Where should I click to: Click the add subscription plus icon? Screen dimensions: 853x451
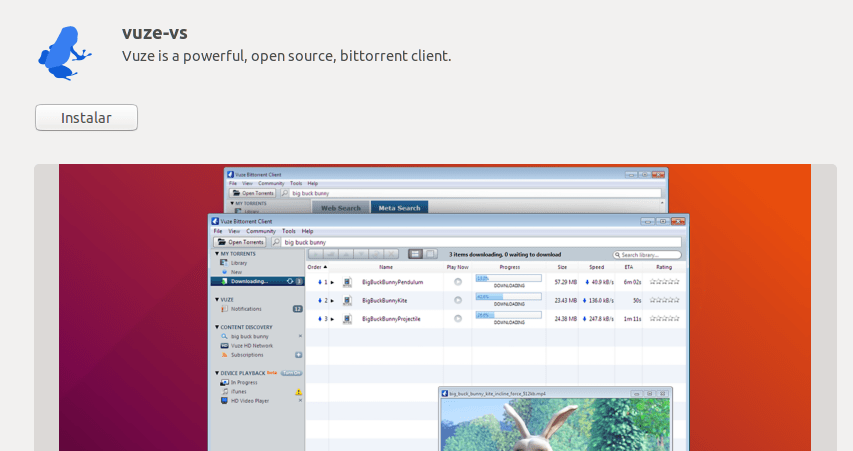(298, 355)
